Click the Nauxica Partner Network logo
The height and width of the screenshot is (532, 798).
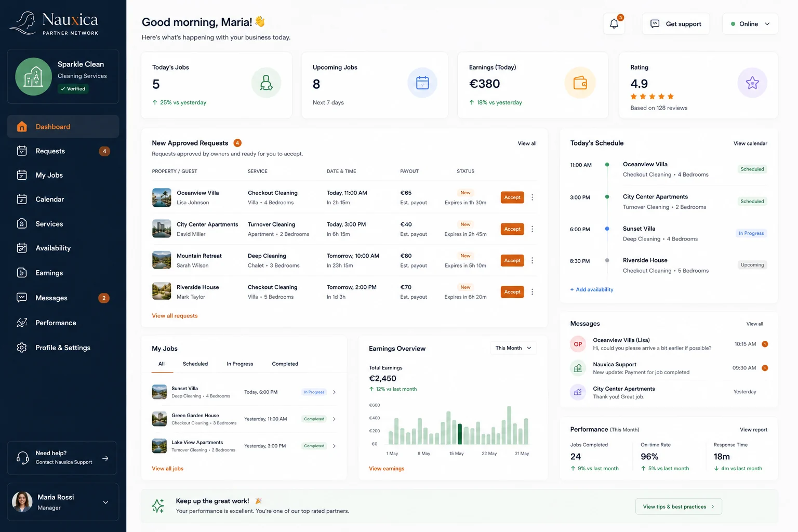54,24
